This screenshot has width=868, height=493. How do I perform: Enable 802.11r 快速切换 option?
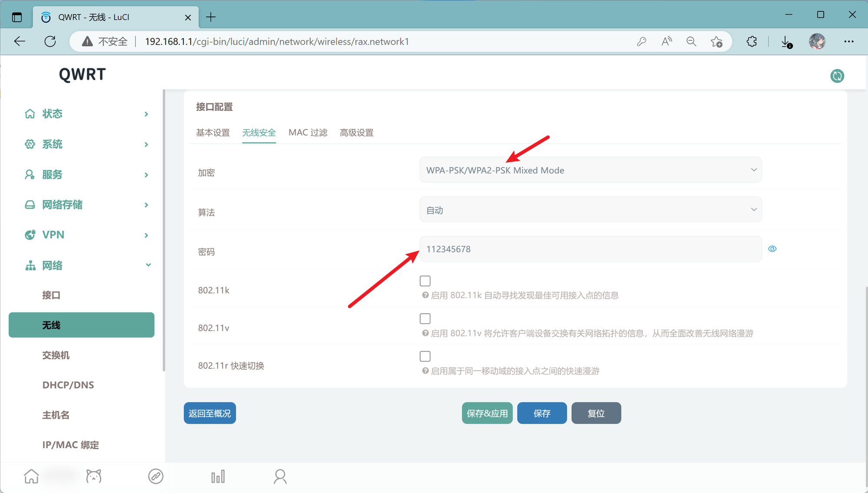[425, 356]
